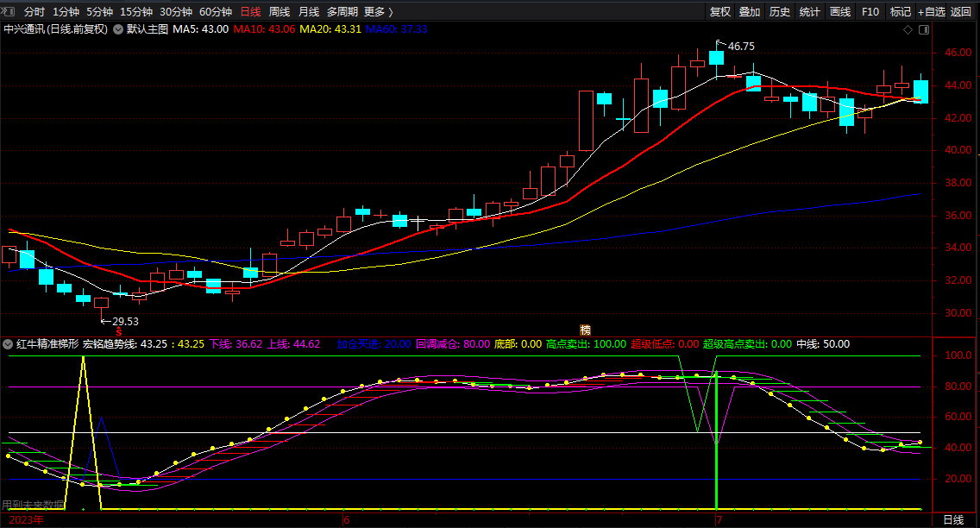The image size is (980, 528).
Task: Click the 超级高点卖出: 0.00 label
Action: [747, 344]
